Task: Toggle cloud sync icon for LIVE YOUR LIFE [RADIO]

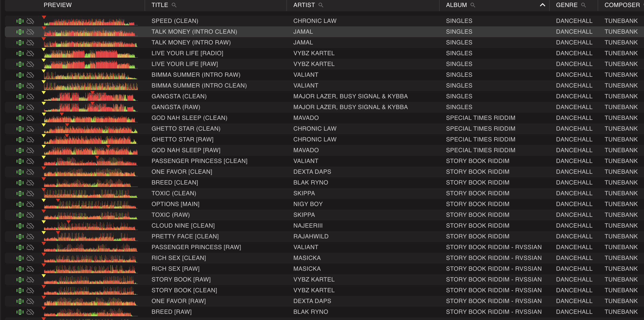Action: click(30, 53)
